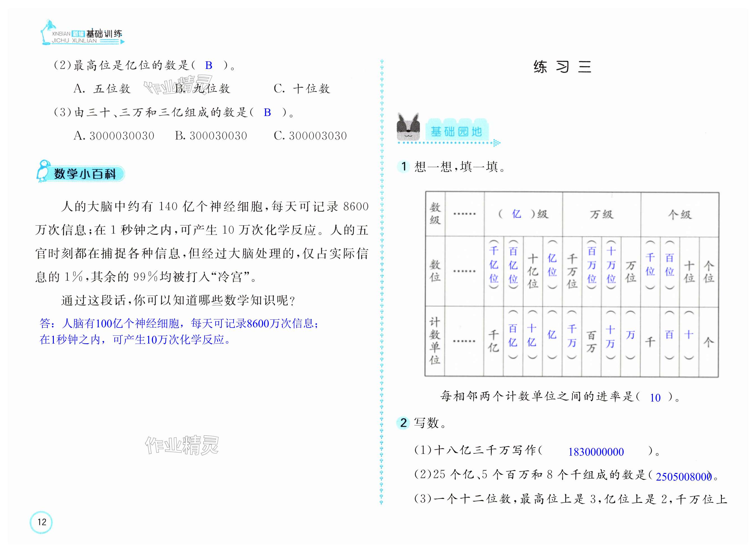Select option A. 3000030030
Image resolution: width=756 pixels, height=552 pixels.
(114, 136)
